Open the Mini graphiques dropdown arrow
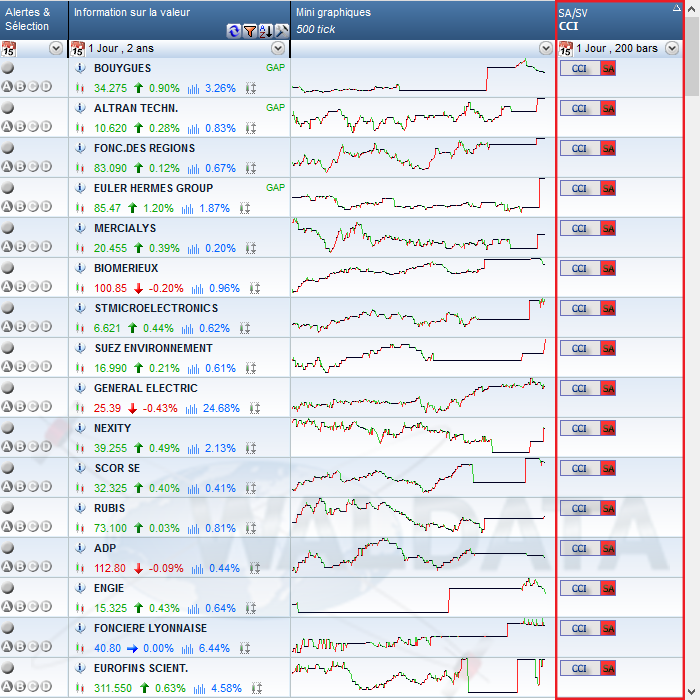700x700 pixels. pos(546,48)
